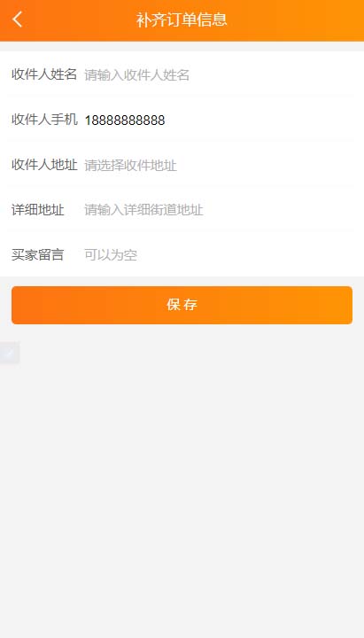Focus the 收件人姓名 input field
Viewport: 364px width, 638px height.
click(x=218, y=74)
